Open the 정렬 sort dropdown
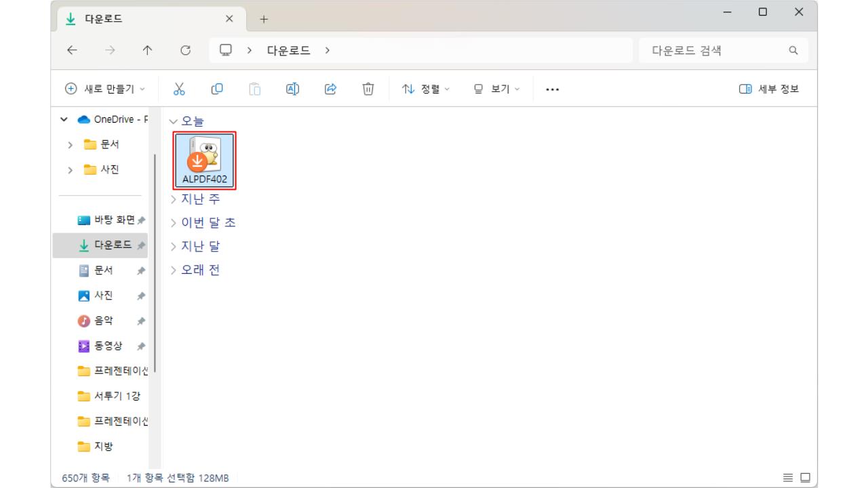Image resolution: width=868 pixels, height=488 pixels. (x=425, y=88)
